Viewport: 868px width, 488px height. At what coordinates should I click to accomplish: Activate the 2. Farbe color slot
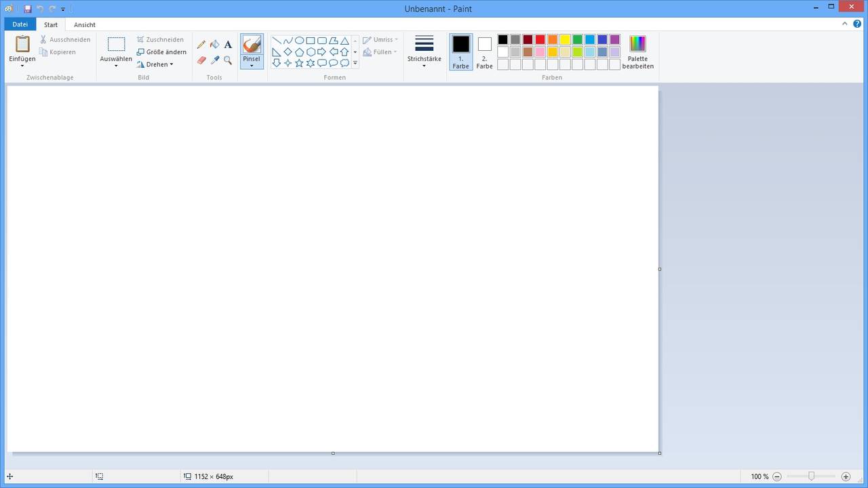coord(484,52)
